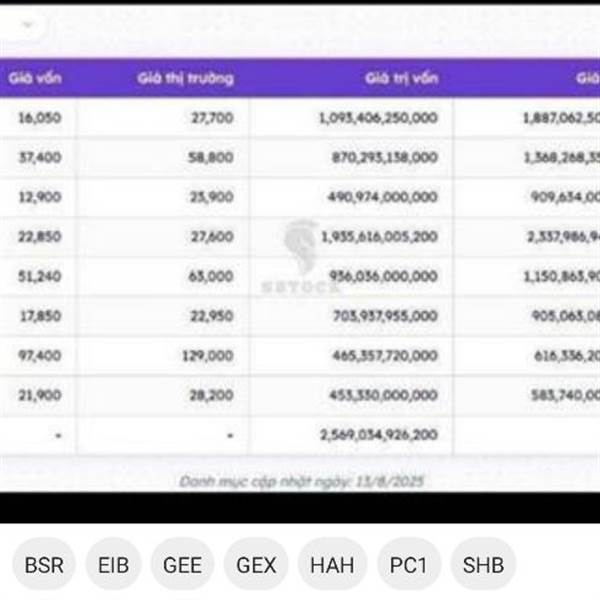Image resolution: width=600 pixels, height=600 pixels.
Task: Select the market price cell 58,800
Action: coord(211,157)
